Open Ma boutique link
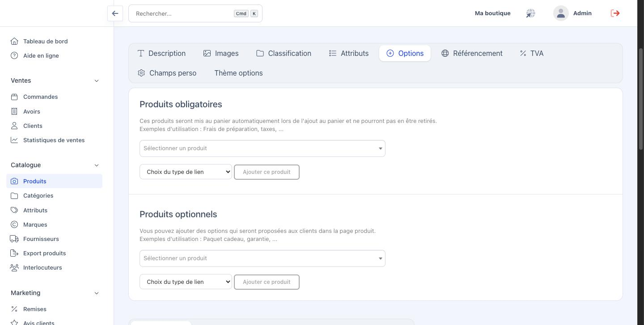The width and height of the screenshot is (644, 325). click(x=492, y=13)
